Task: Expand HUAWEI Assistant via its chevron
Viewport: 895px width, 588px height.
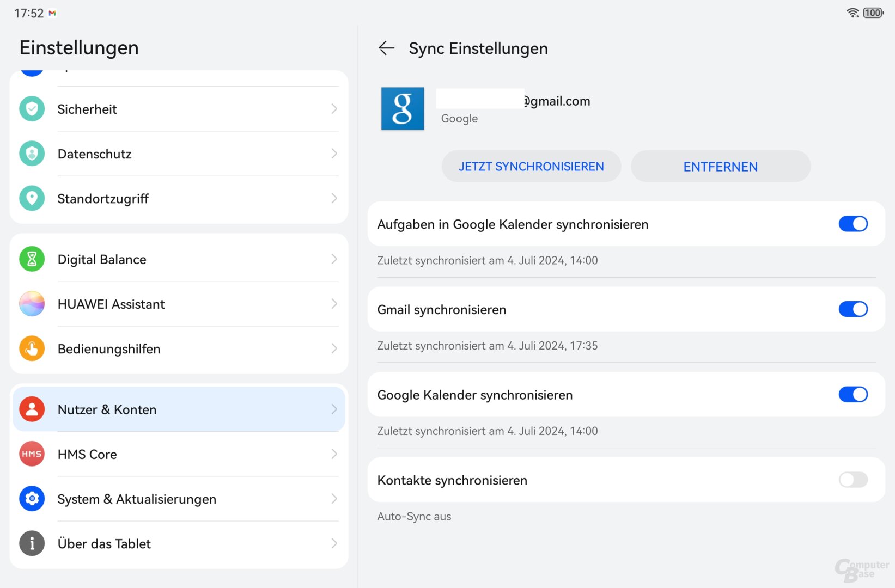Action: [334, 304]
